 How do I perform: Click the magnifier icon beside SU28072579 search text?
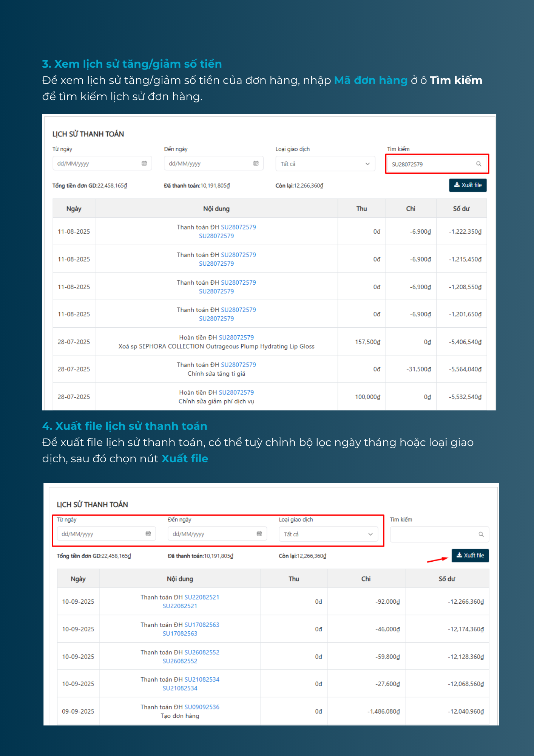[x=478, y=164]
